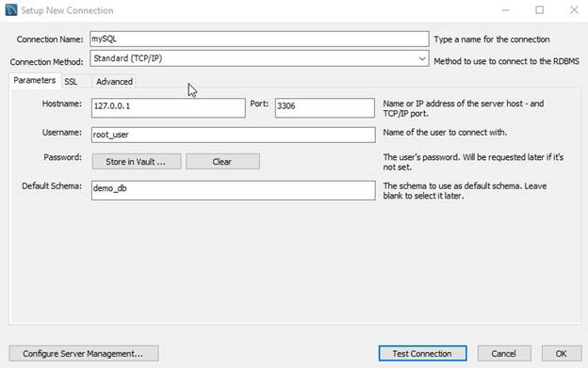This screenshot has height=368, width=588.
Task: Open the Connection Method dropdown
Action: (259, 58)
